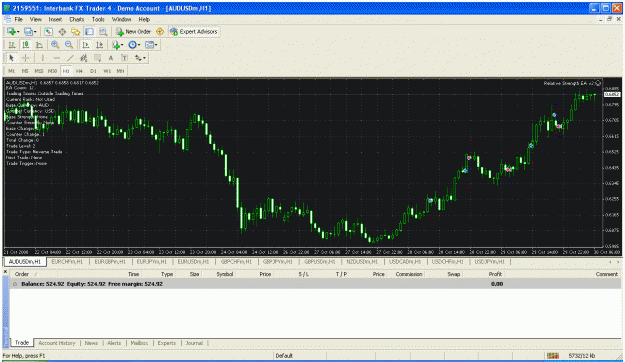
Task: Expand the Indicators dropdown arrow
Action: (122, 45)
